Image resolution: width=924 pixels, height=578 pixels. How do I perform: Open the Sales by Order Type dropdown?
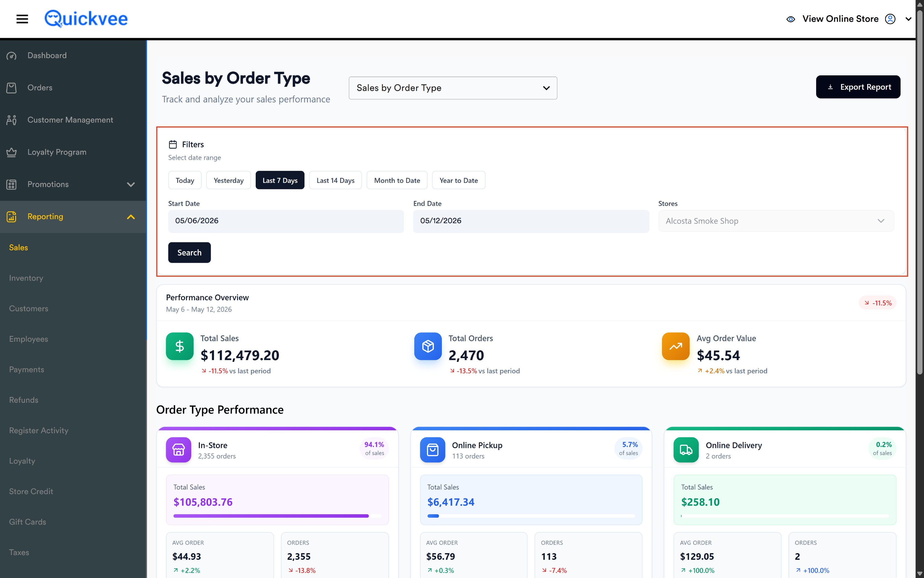[453, 88]
